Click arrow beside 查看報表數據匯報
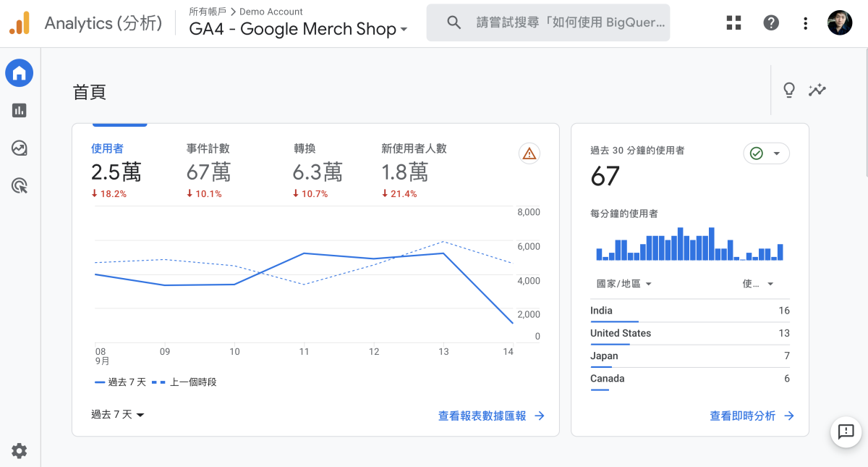 pyautogui.click(x=539, y=416)
